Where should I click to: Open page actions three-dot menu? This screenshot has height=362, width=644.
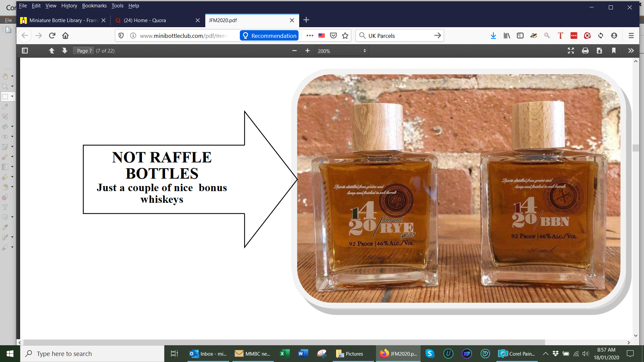click(310, 36)
